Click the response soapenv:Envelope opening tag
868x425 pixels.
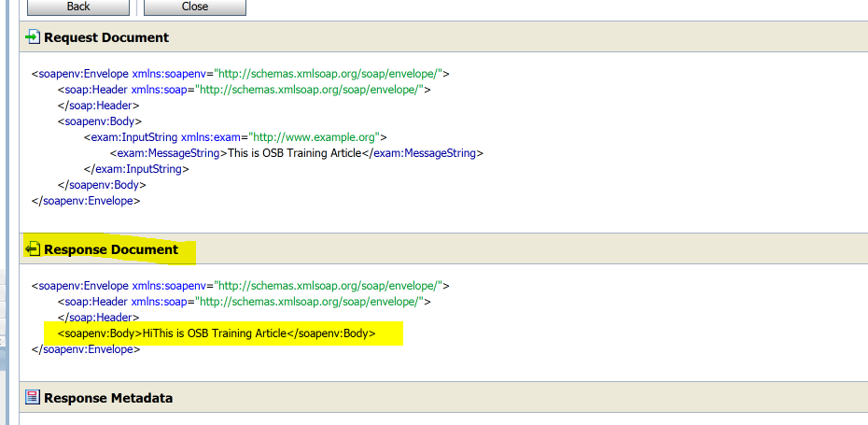[x=240, y=286]
